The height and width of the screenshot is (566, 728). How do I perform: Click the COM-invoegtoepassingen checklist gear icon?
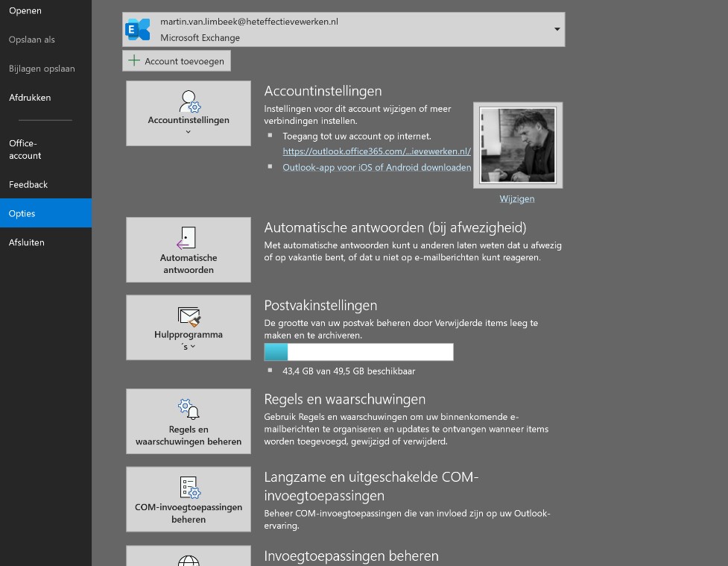(190, 488)
